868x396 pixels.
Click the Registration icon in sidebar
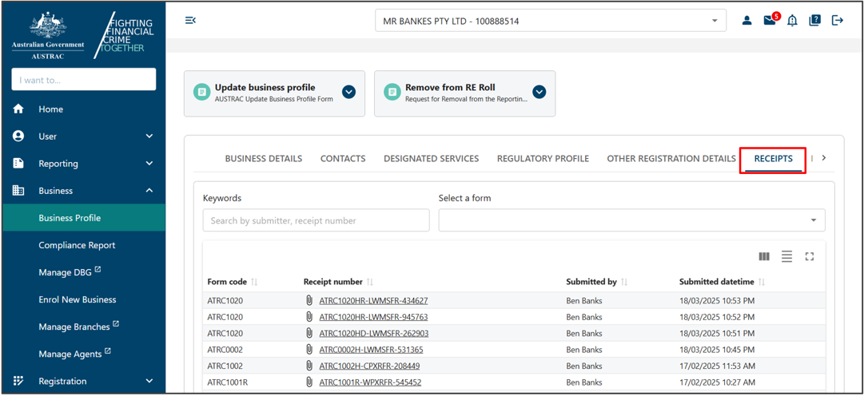[18, 381]
